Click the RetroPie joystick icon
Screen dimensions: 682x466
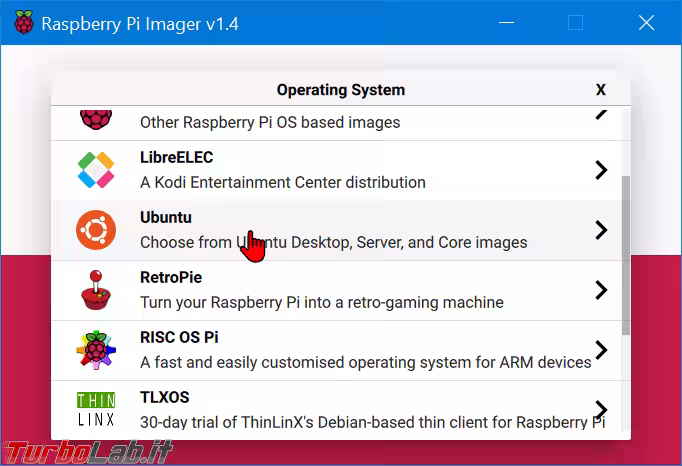96,290
